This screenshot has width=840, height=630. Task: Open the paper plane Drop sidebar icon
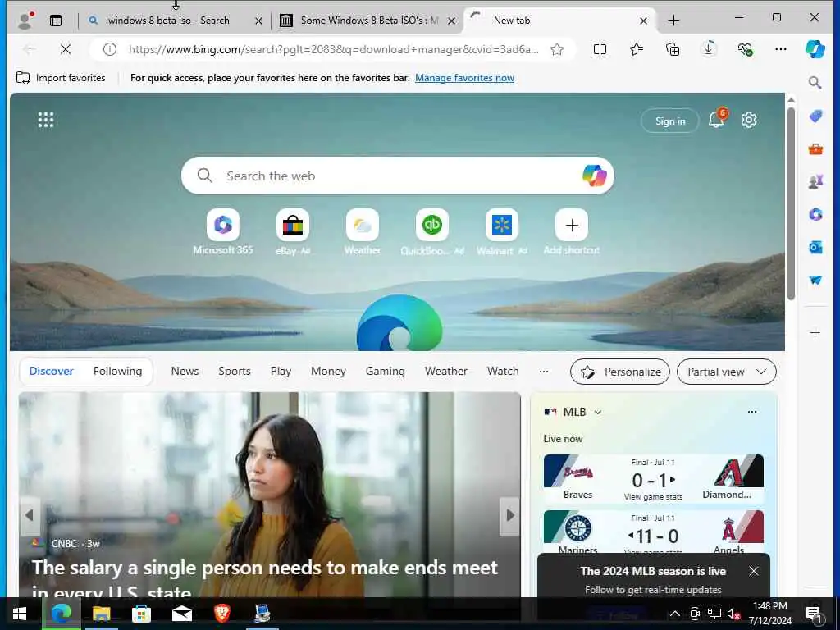tap(815, 281)
